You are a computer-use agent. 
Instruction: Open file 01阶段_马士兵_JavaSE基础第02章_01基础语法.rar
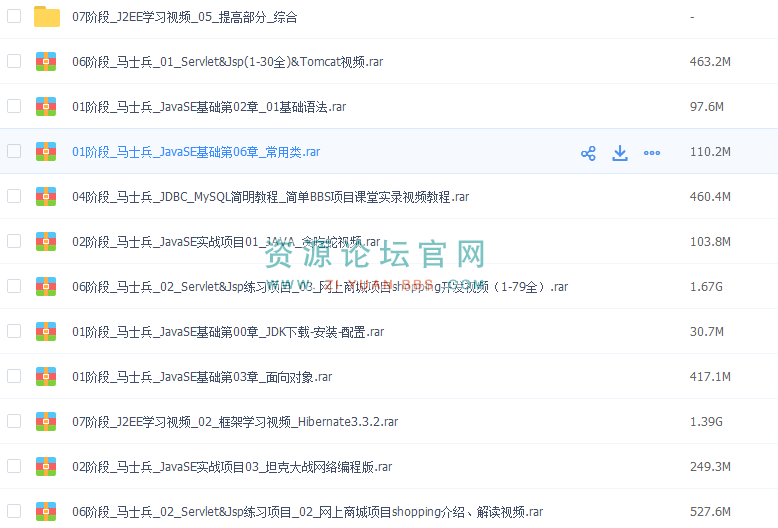click(209, 107)
